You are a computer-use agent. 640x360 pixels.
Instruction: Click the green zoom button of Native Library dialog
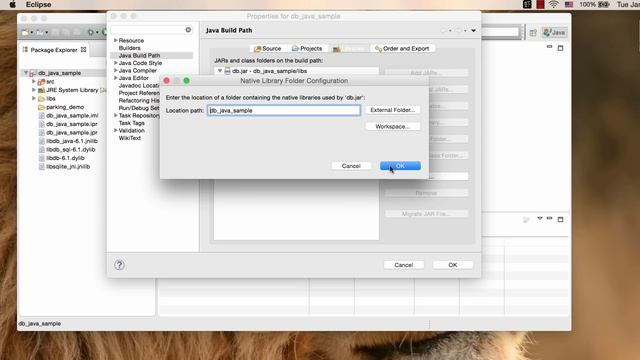pos(187,81)
